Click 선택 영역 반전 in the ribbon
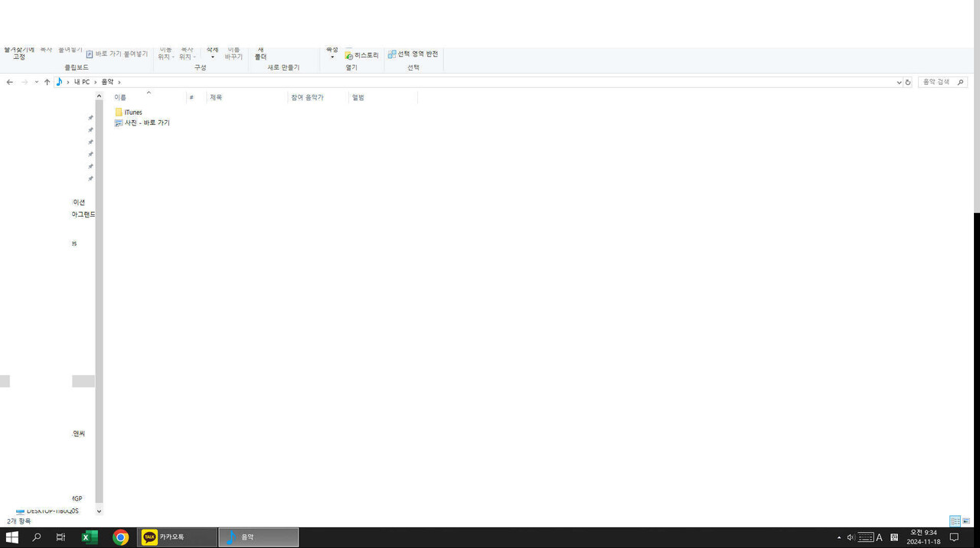 (x=413, y=54)
